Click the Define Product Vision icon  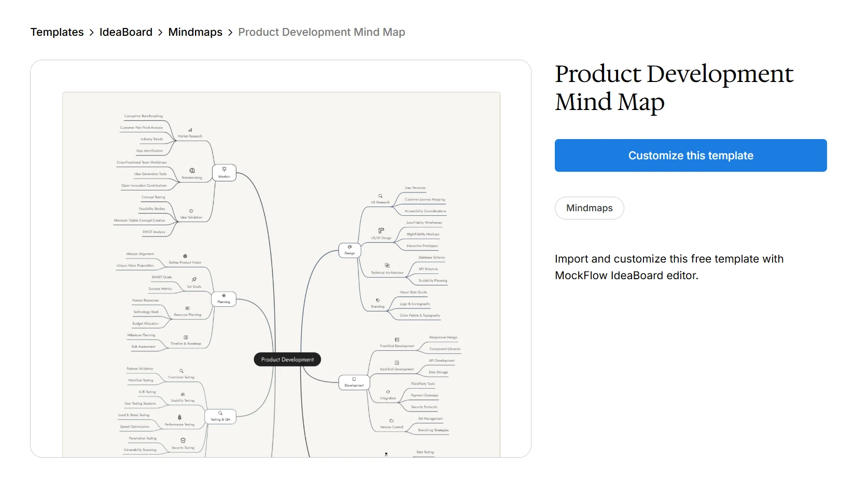point(185,256)
